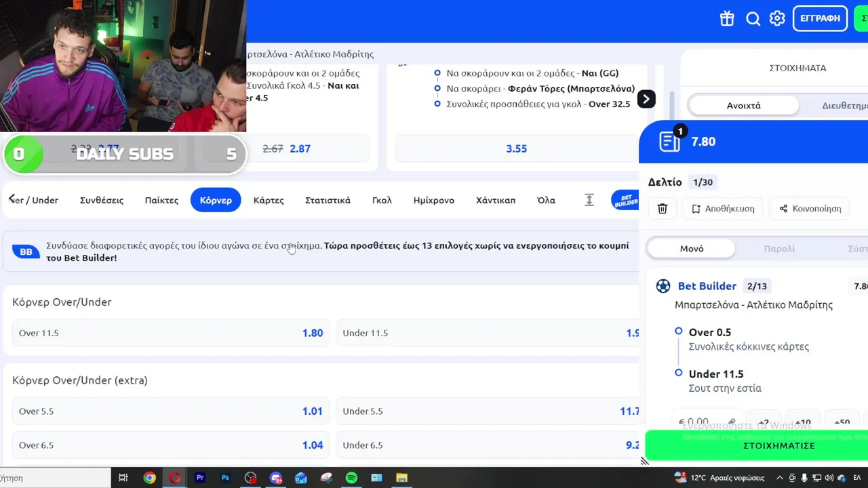Click the Under 11.5 selection in betslip

click(716, 374)
